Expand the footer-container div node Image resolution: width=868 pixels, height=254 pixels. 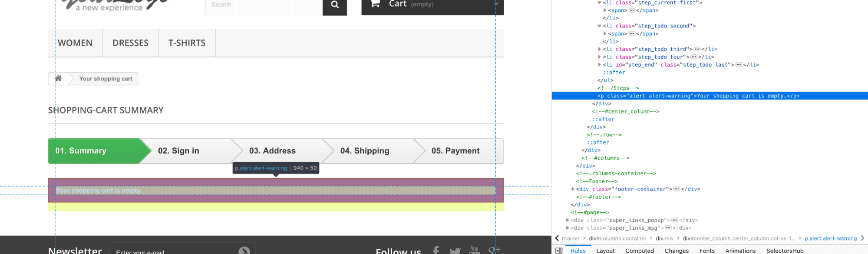[x=573, y=189]
